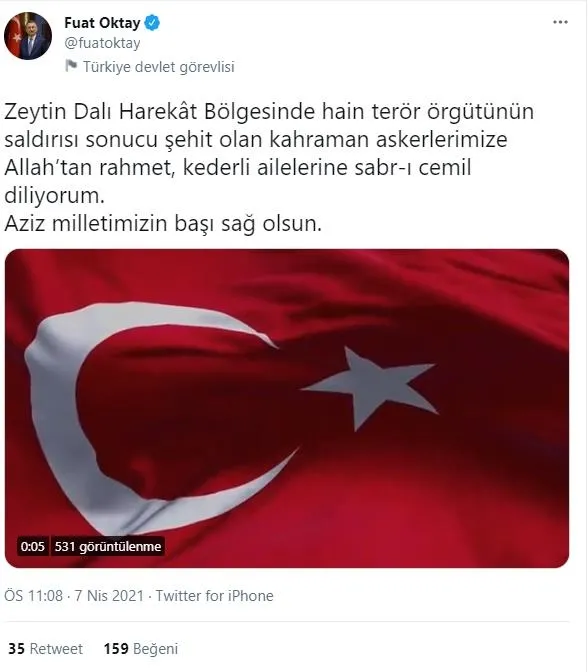The height and width of the screenshot is (672, 588).
Task: Click the Fuat Oktay display name
Action: [x=102, y=23]
